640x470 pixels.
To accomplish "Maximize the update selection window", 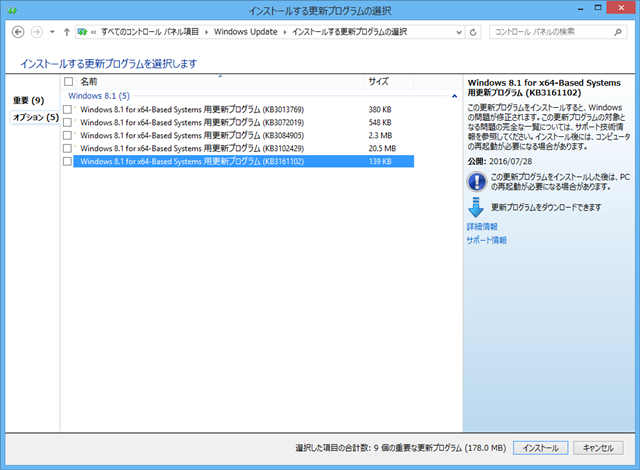I will pos(598,8).
